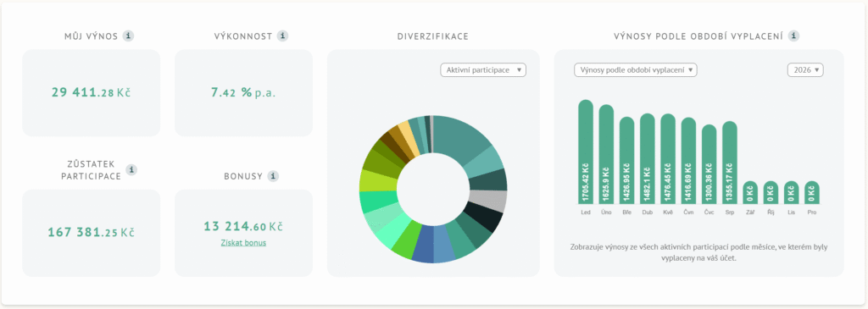Select the Srp bar 1355.17 Kč
The height and width of the screenshot is (309, 868).
pyautogui.click(x=730, y=162)
